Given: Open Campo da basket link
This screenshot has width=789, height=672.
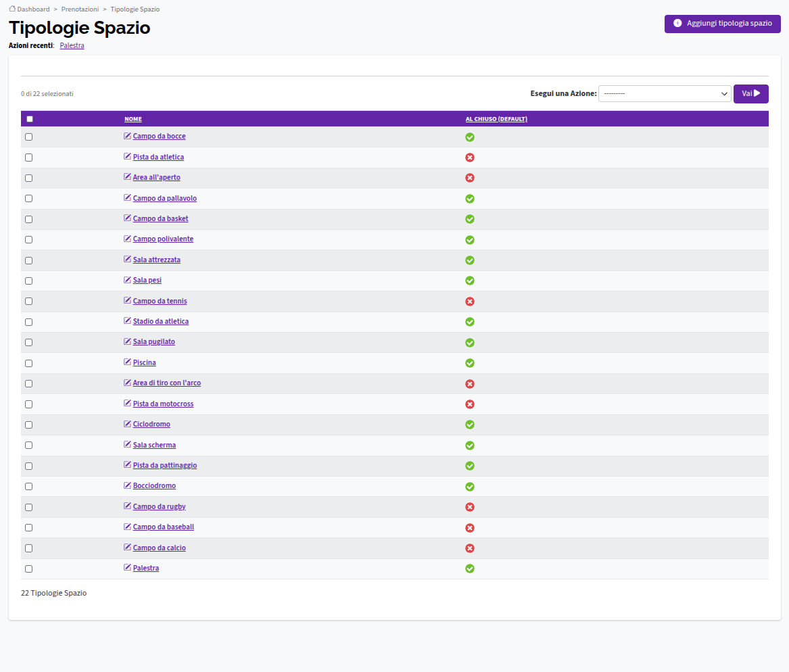Looking at the screenshot, I should coord(160,218).
